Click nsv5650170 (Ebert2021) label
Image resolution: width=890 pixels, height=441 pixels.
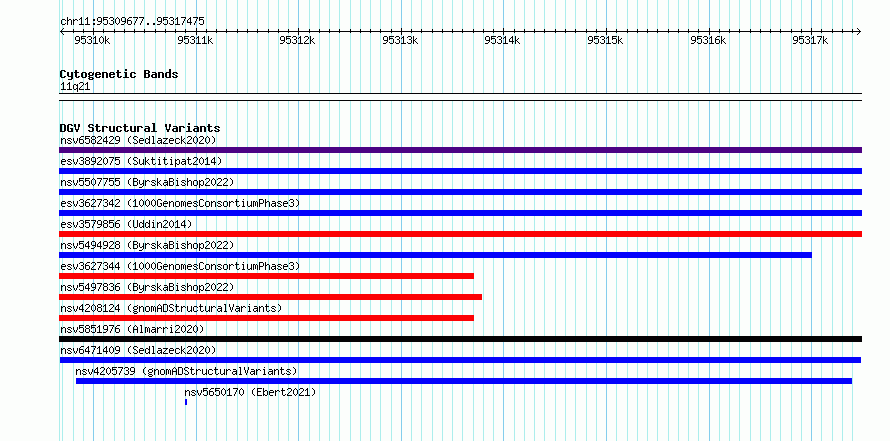click(250, 392)
